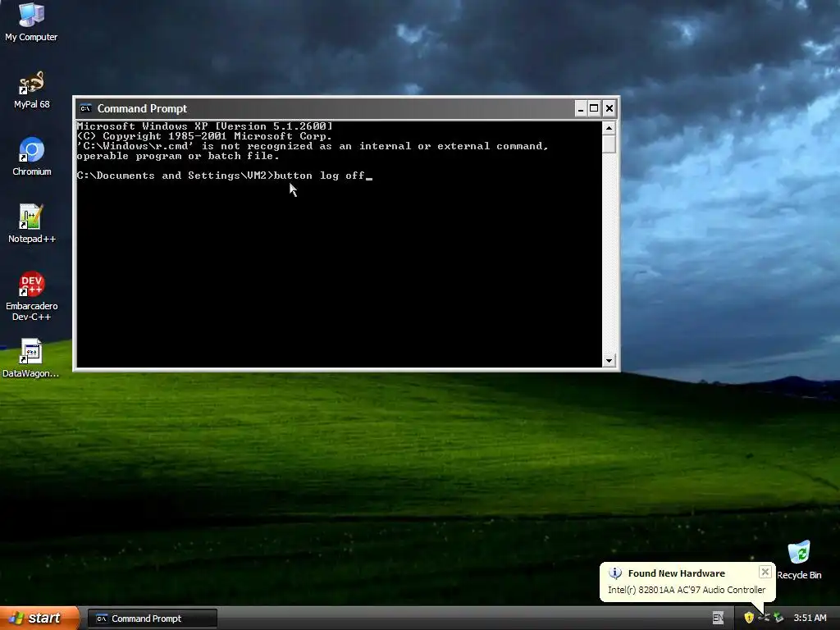Click the new hardware tray icon
This screenshot has width=840, height=630.
(764, 619)
